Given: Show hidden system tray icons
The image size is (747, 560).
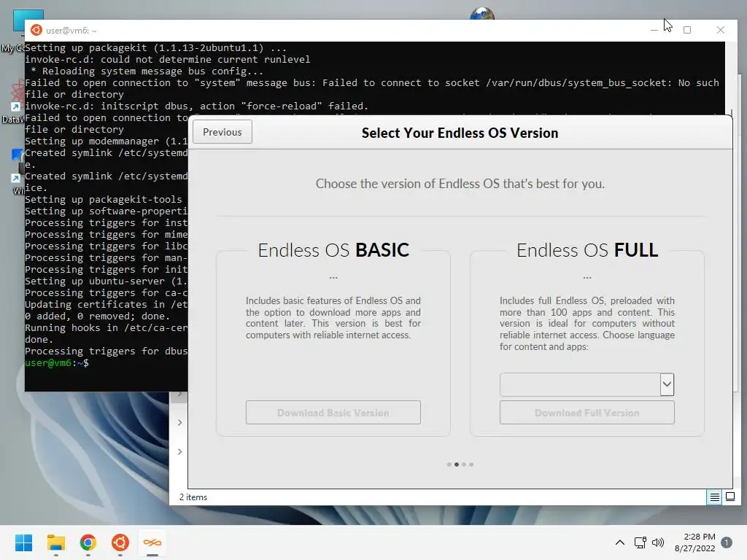Looking at the screenshot, I should (620, 542).
